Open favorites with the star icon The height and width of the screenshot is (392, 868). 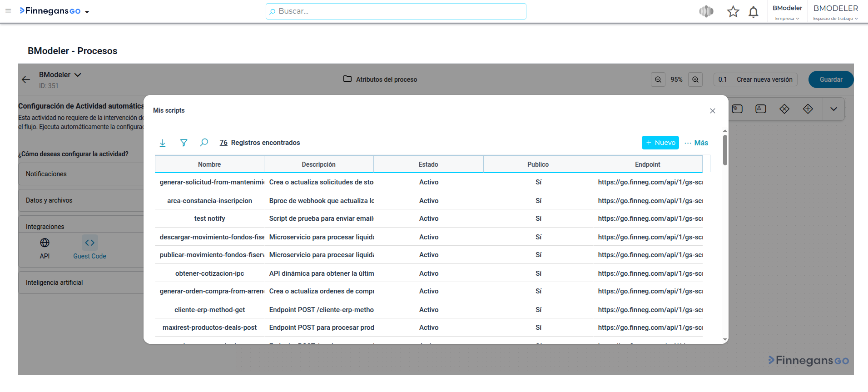(733, 11)
